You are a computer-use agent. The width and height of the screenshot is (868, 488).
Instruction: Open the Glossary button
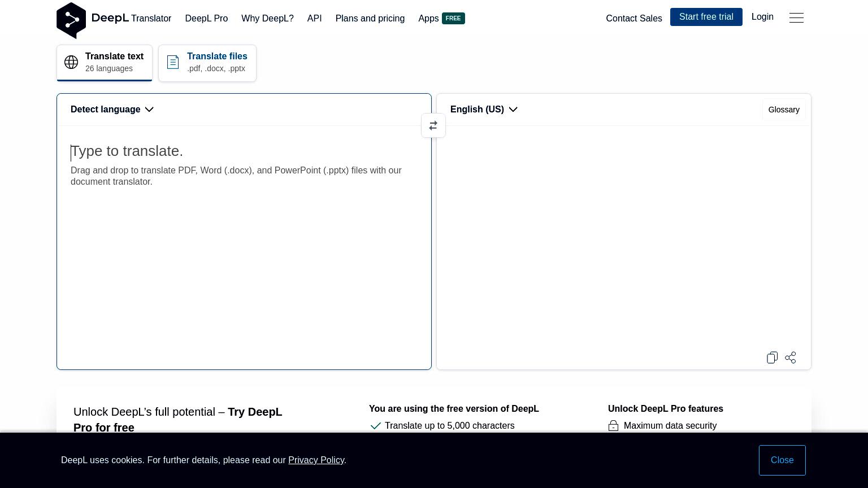[784, 110]
